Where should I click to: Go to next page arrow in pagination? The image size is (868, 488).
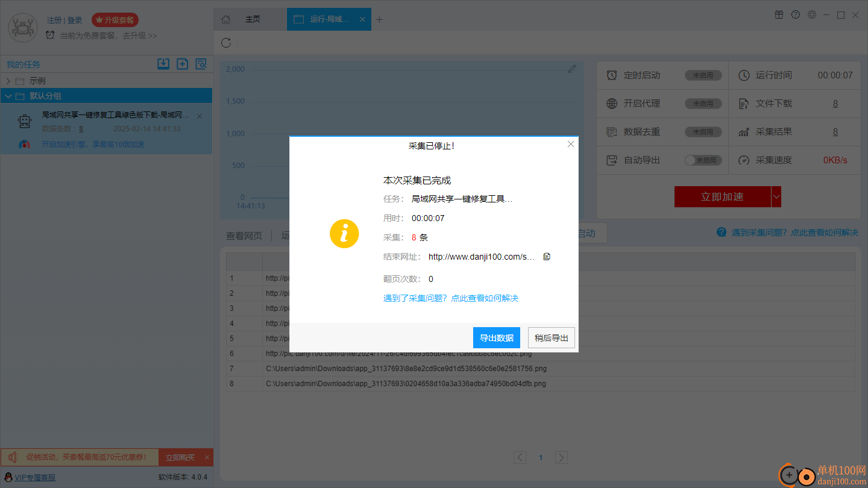pos(561,457)
